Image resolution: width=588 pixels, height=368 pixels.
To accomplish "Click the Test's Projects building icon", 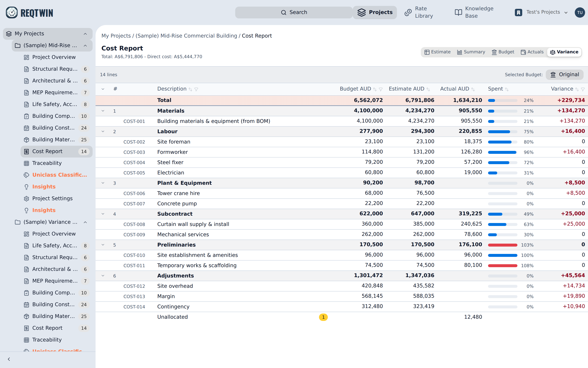I will [518, 12].
